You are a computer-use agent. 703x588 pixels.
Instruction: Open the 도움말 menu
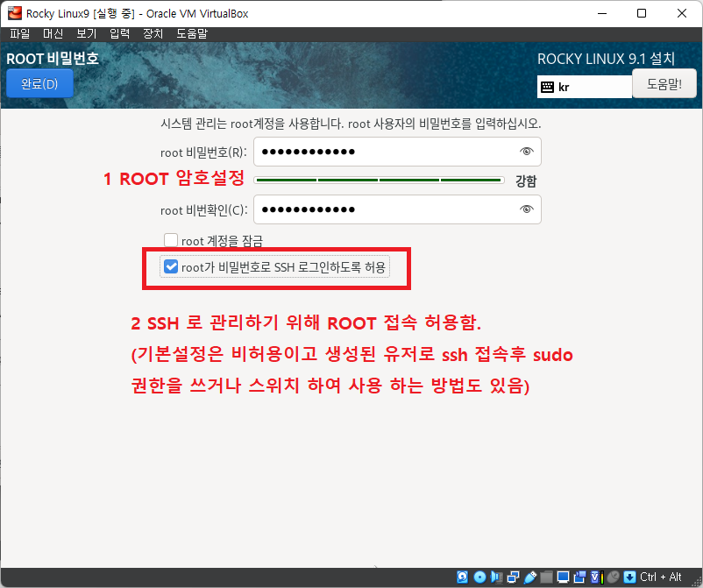pyautogui.click(x=192, y=33)
